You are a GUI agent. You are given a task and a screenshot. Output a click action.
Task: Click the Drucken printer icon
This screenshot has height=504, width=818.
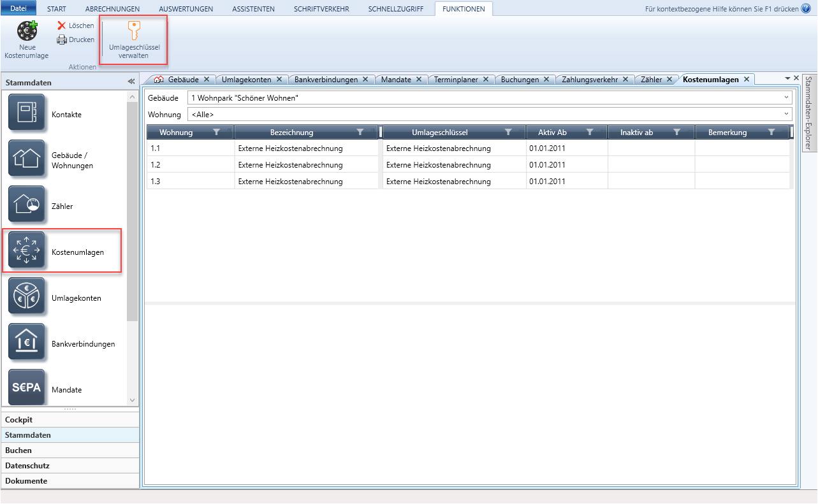point(62,40)
